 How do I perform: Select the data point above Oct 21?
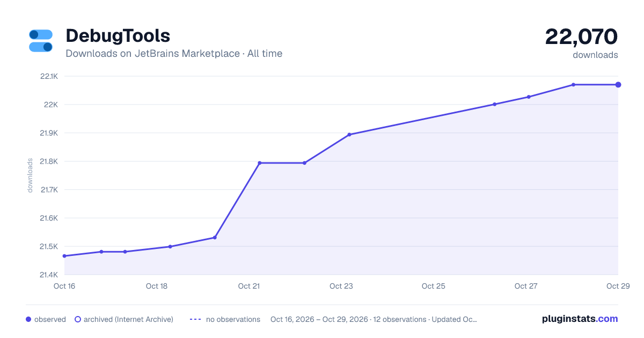(260, 163)
